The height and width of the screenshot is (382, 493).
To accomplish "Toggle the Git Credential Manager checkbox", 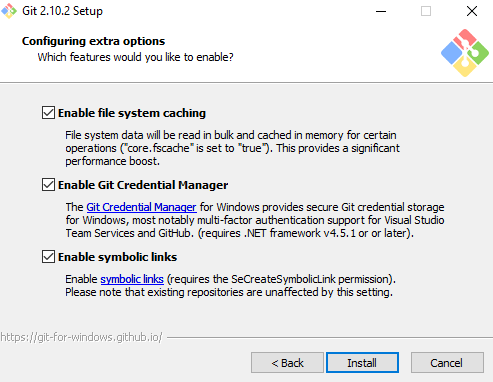I will 48,185.
